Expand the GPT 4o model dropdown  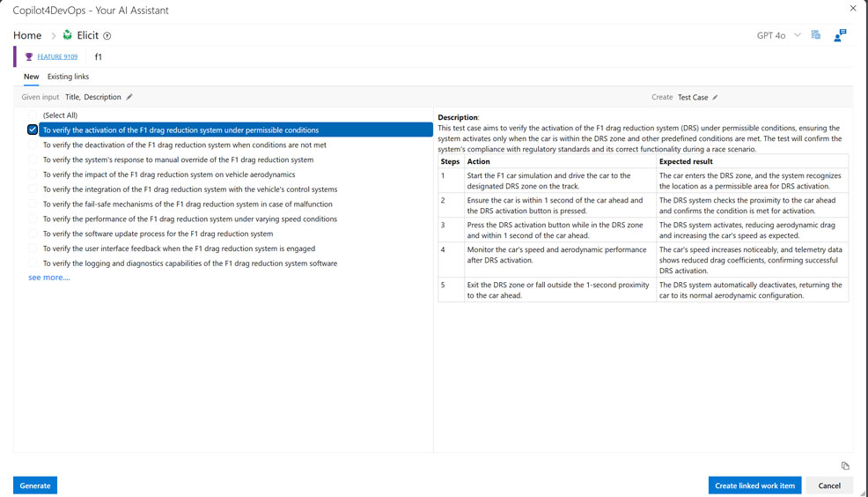pos(798,35)
